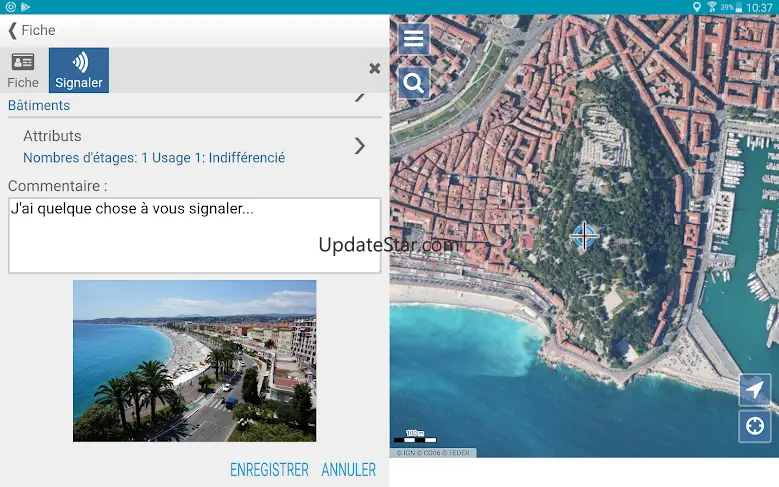Tap the blue crosshair marker on map
This screenshot has width=779, height=487.
point(584,236)
